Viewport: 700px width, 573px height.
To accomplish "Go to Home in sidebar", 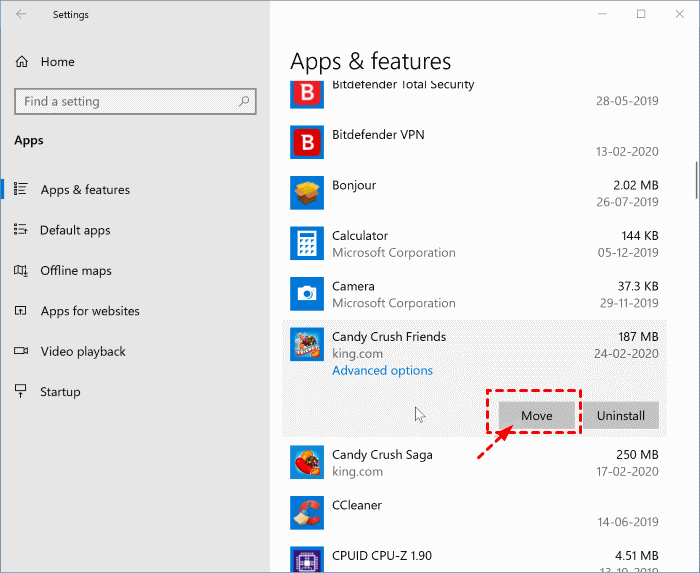I will 58,62.
